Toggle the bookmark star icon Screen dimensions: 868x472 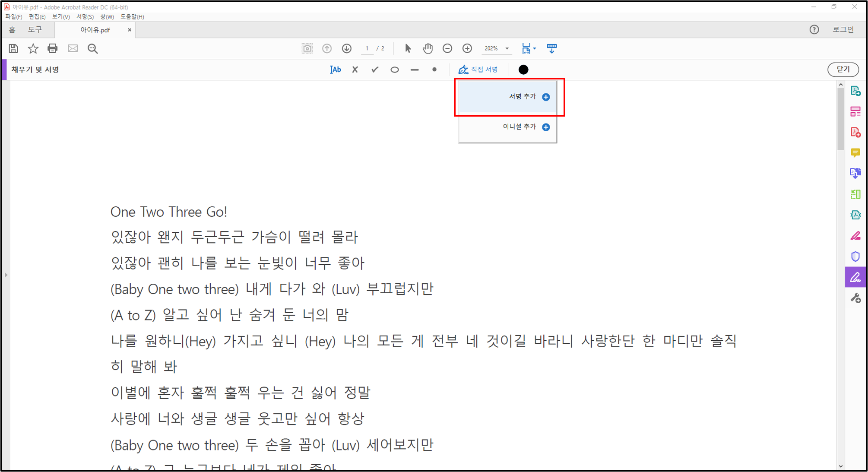33,48
